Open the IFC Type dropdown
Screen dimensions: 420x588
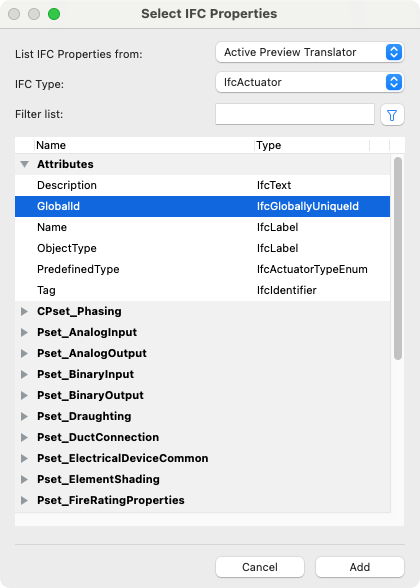309,82
